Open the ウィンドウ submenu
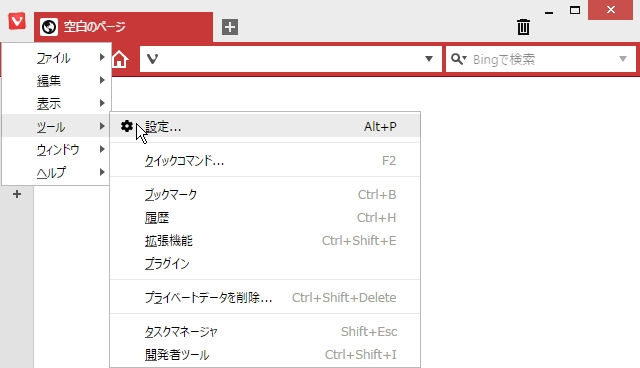The height and width of the screenshot is (368, 640). pos(56,149)
